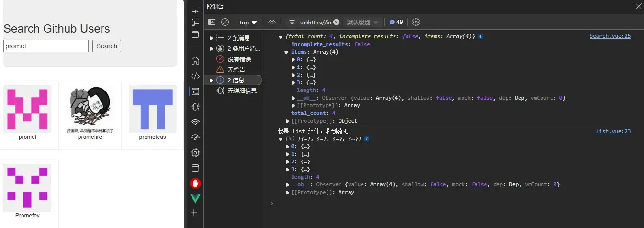The height and width of the screenshot is (228, 644).
Task: Close DevTools with the X button
Action: tap(638, 7)
